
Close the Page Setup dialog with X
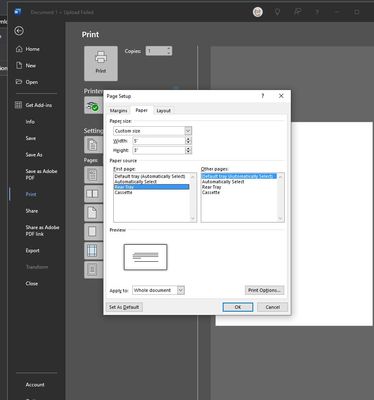[281, 96]
